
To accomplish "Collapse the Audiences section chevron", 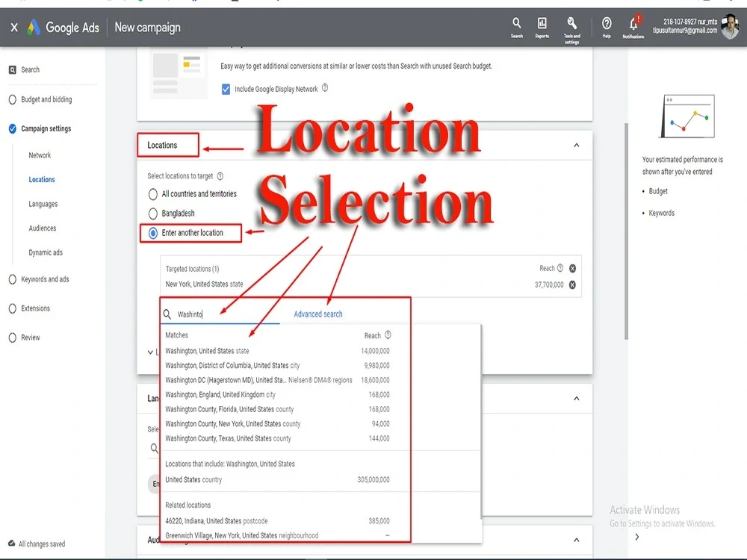I will click(x=577, y=540).
